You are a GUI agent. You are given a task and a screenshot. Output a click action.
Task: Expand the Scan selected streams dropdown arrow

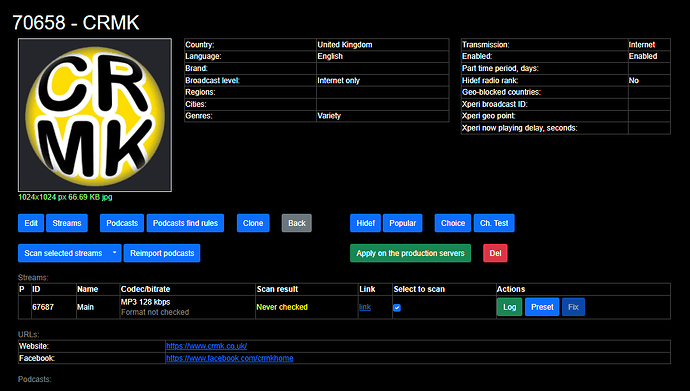114,253
